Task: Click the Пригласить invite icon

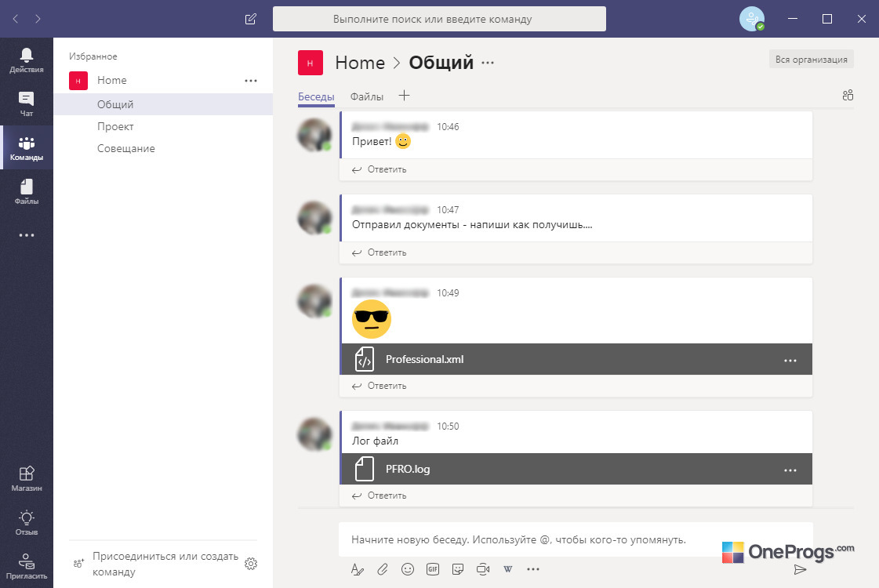Action: pos(27,566)
